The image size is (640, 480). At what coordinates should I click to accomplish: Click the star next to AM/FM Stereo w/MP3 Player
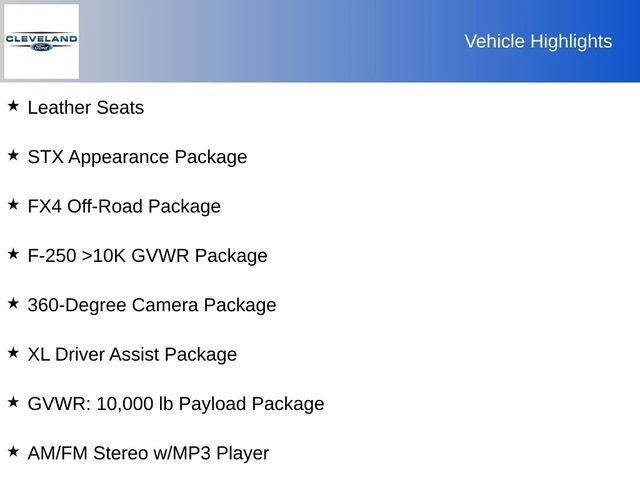coord(13,451)
